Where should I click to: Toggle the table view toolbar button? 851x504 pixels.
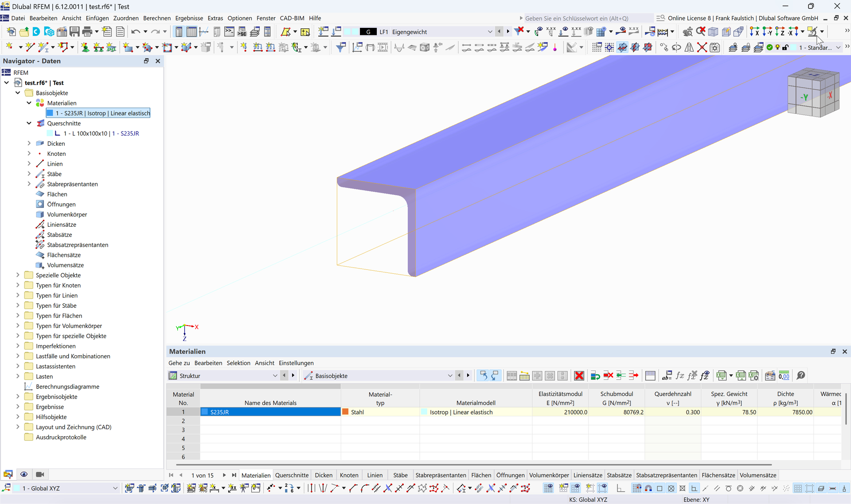[x=191, y=32]
